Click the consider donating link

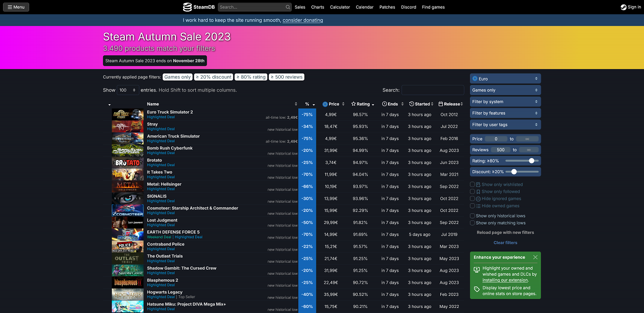pyautogui.click(x=303, y=20)
